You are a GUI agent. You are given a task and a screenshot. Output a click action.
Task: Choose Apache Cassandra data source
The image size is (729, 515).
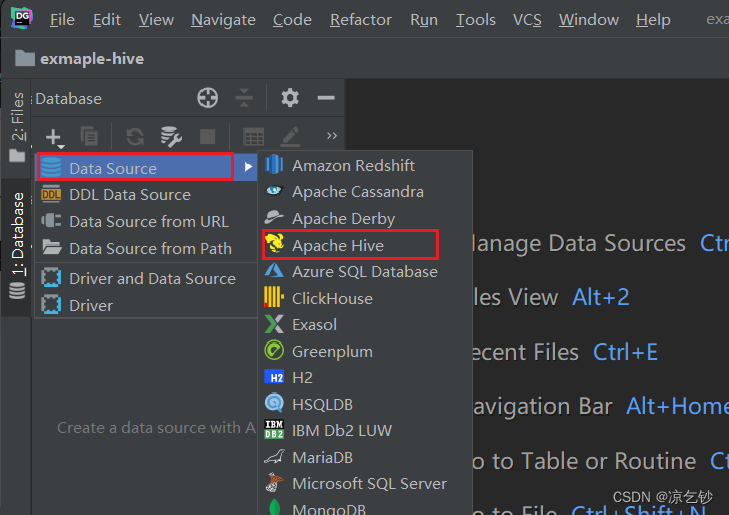(365, 191)
